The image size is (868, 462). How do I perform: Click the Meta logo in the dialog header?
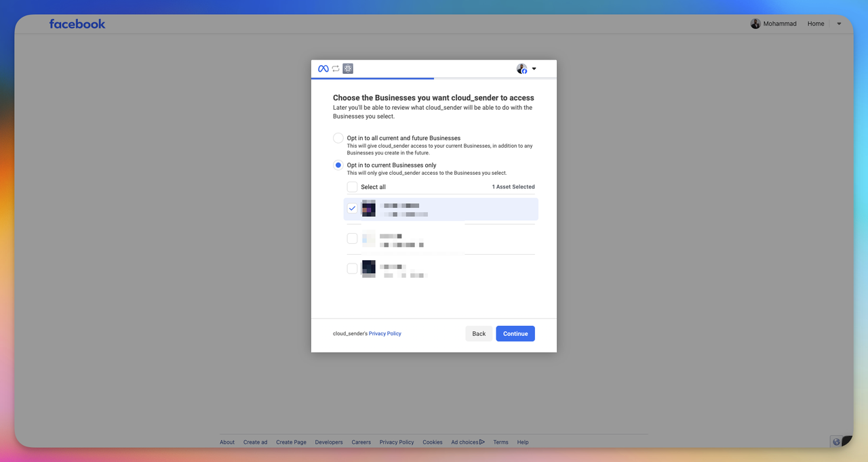pos(323,68)
